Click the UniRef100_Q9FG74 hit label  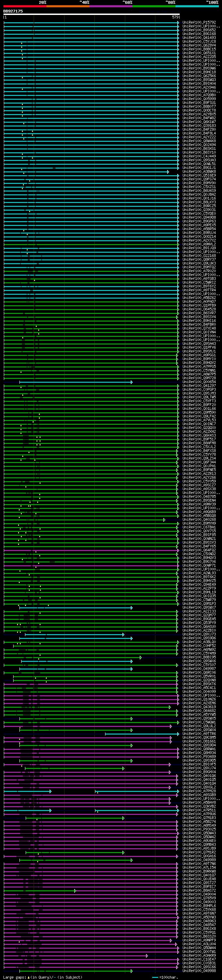(x=199, y=179)
